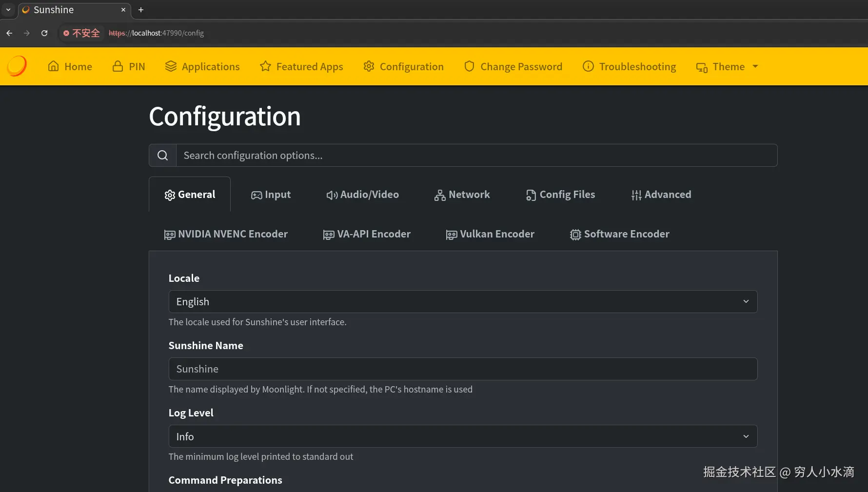The height and width of the screenshot is (492, 868).
Task: Open the Troubleshooting link
Action: pos(629,66)
